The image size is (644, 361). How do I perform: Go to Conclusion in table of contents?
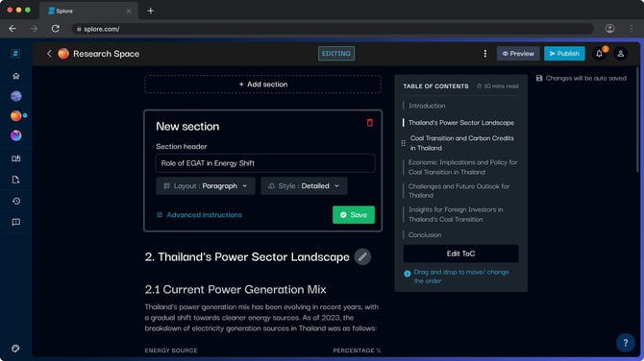[425, 234]
